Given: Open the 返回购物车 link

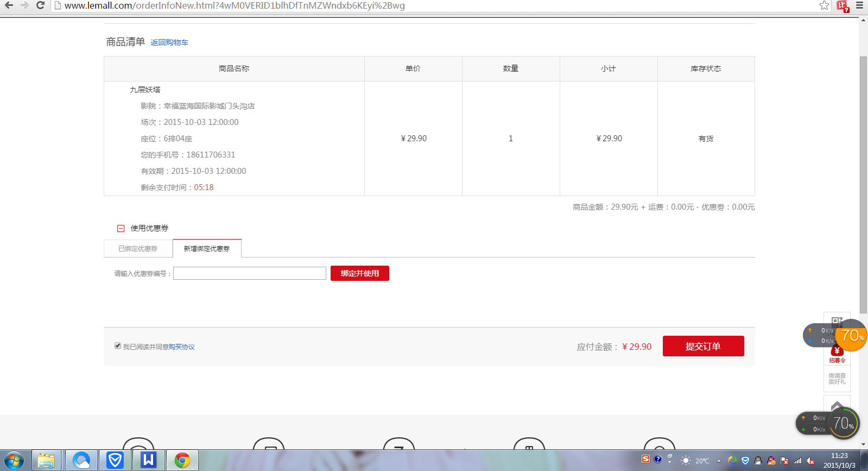Looking at the screenshot, I should click(x=169, y=42).
